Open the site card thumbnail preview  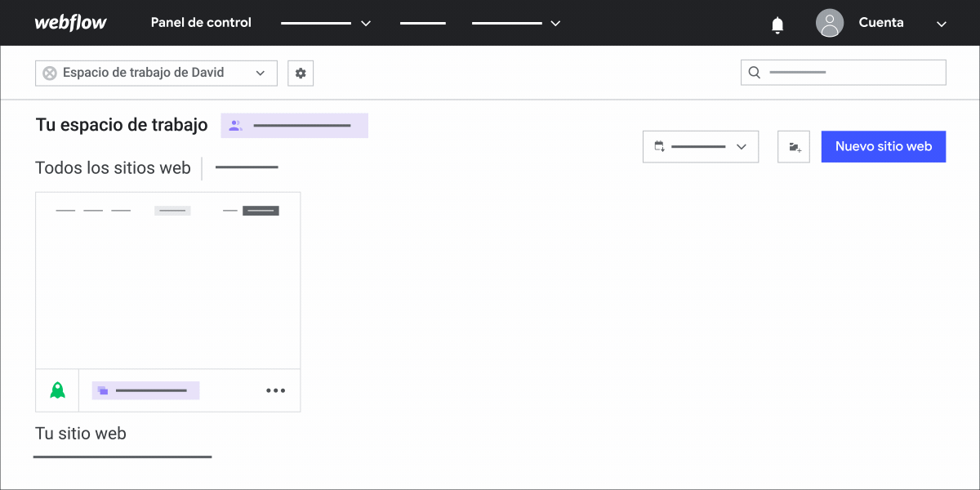167,279
